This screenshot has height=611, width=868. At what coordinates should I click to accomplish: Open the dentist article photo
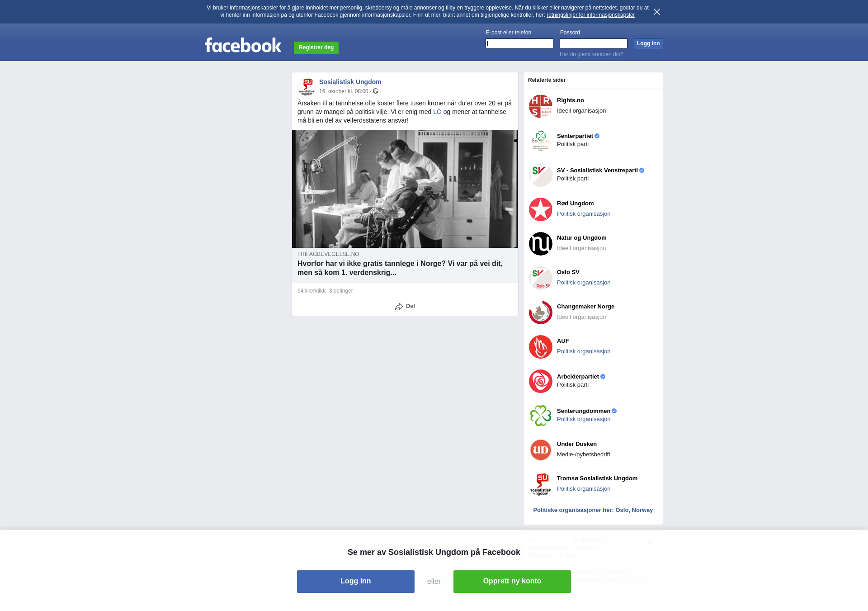[405, 189]
